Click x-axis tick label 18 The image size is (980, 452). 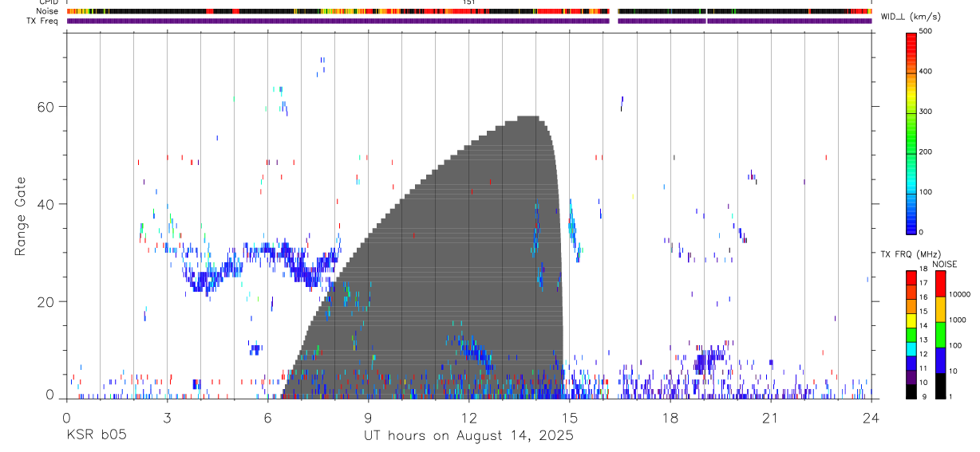(670, 417)
